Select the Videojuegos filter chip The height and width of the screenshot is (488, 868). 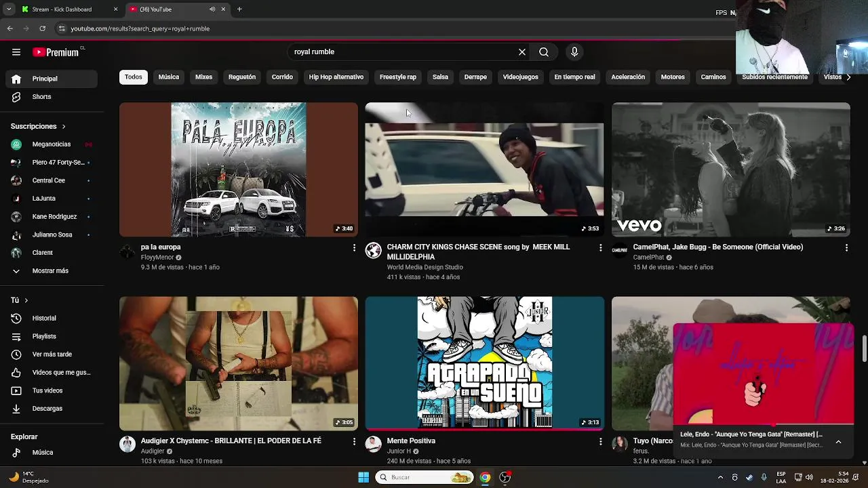tap(520, 77)
